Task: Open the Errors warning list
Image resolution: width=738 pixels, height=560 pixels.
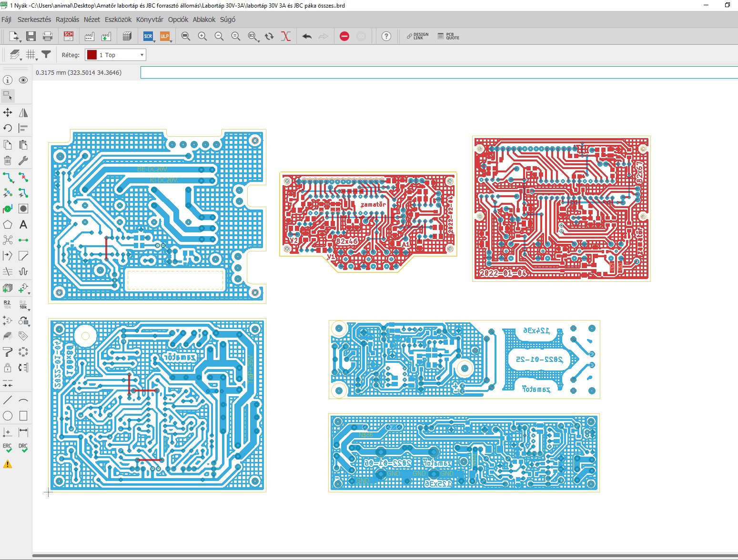Action: [8, 464]
